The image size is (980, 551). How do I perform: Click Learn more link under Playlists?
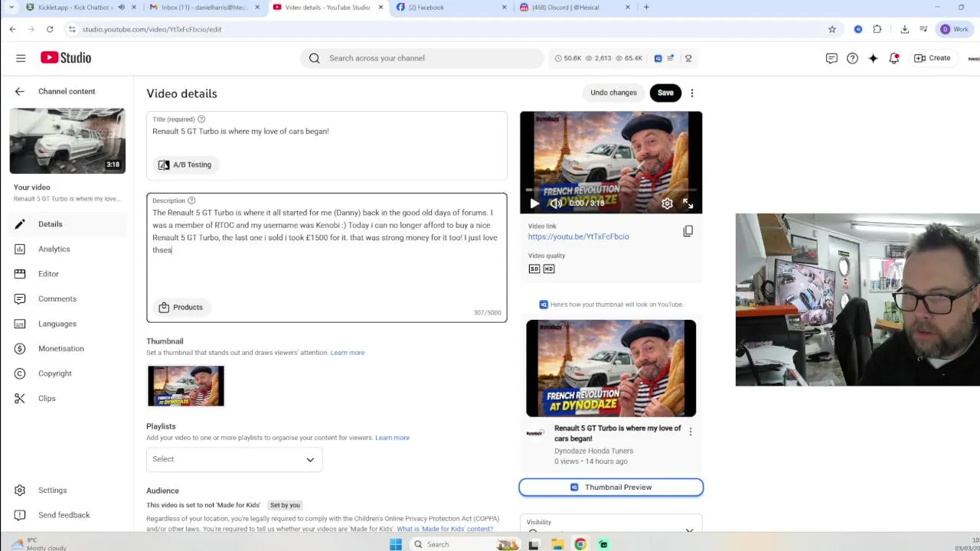tap(392, 438)
